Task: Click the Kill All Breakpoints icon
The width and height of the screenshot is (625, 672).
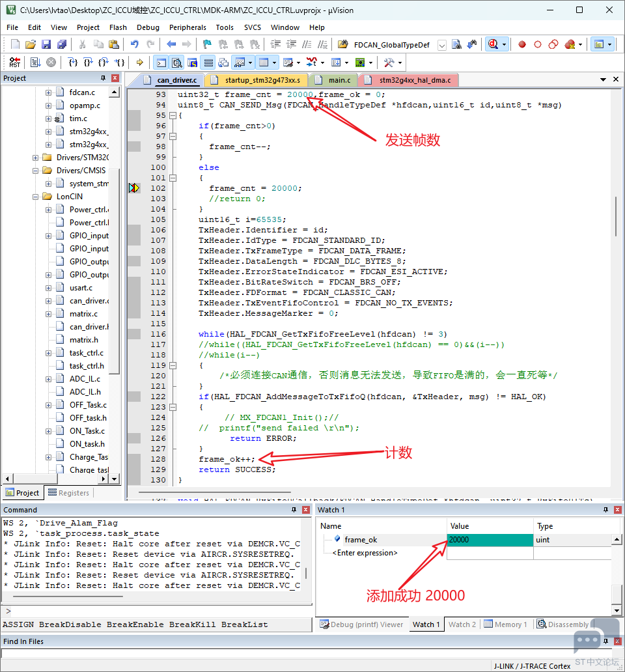Action: coord(570,44)
